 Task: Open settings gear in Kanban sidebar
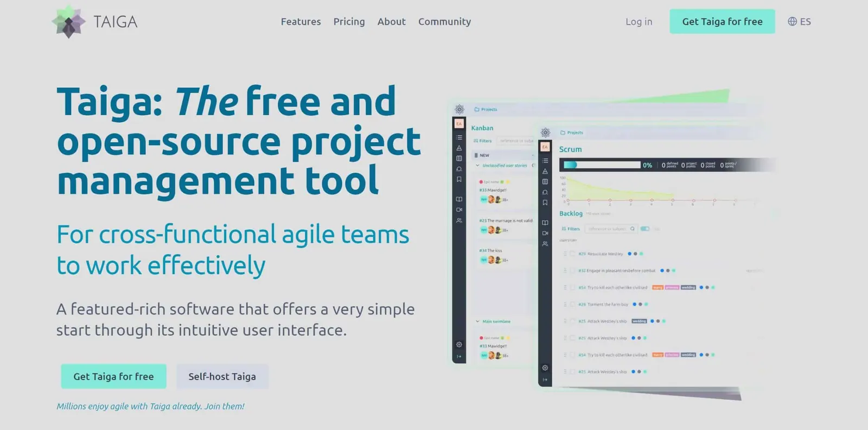459,345
